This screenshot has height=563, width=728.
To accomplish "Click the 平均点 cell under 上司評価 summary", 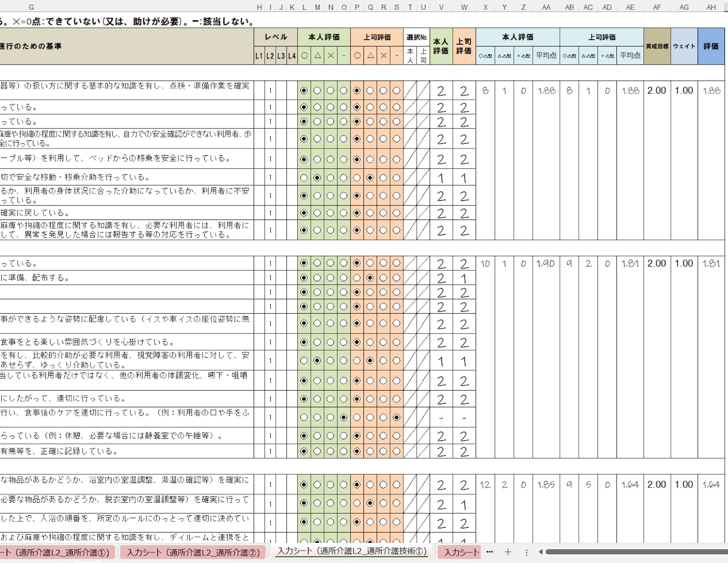I will [630, 55].
